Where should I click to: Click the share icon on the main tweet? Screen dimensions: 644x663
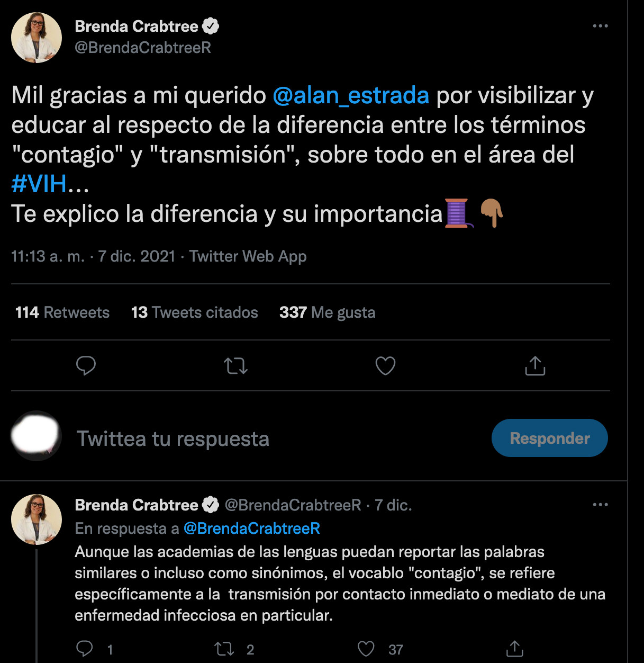[534, 366]
